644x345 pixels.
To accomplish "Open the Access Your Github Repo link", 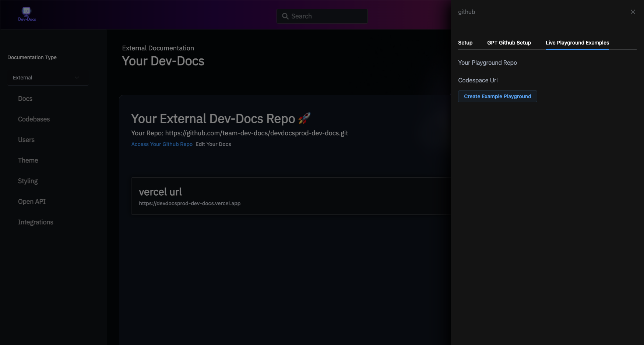I will pyautogui.click(x=162, y=144).
